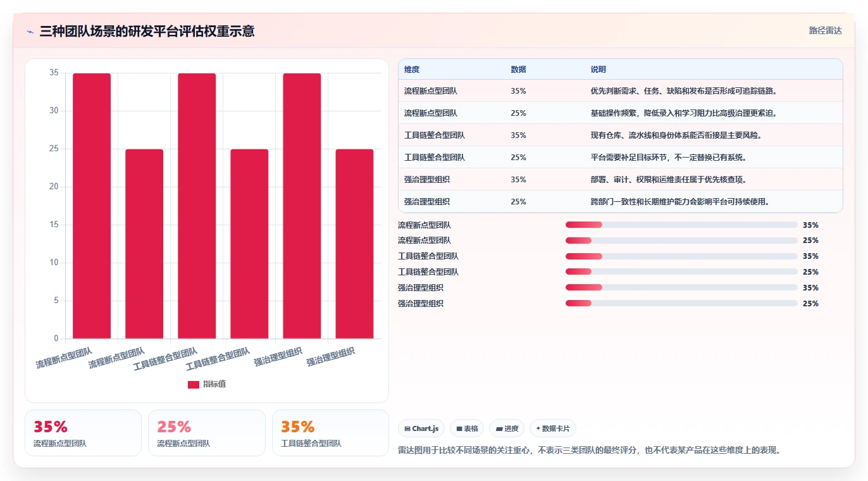Click the 25-value bar for 流程断点型团队

pos(144,244)
